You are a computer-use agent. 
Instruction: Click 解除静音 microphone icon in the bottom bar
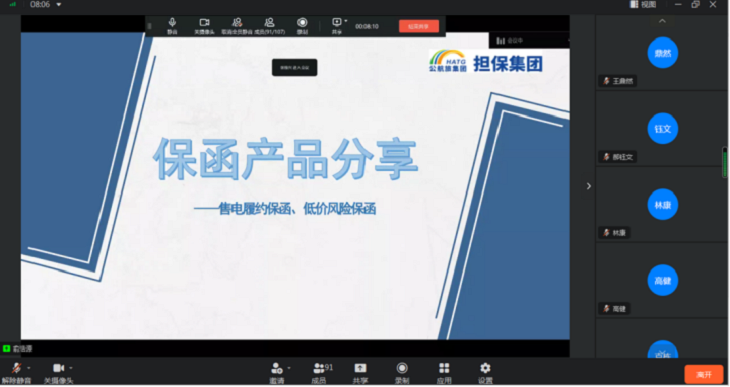coord(16,368)
